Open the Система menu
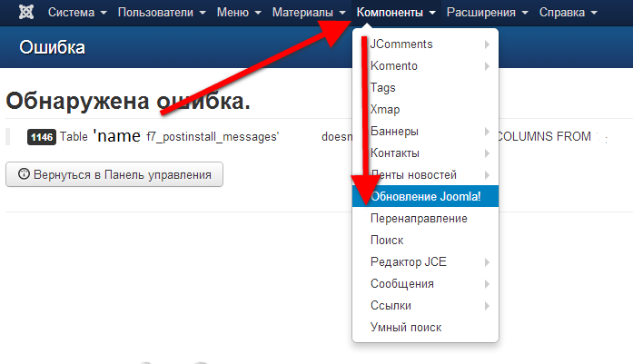 [76, 14]
